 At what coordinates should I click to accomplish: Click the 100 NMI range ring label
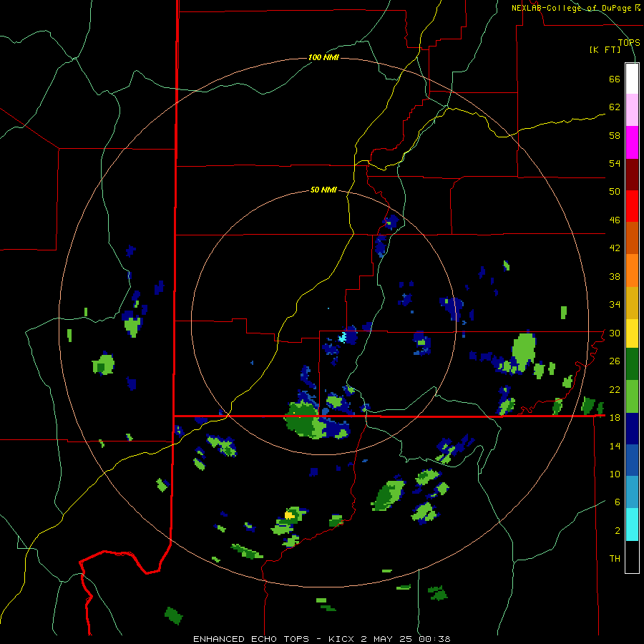pos(323,57)
